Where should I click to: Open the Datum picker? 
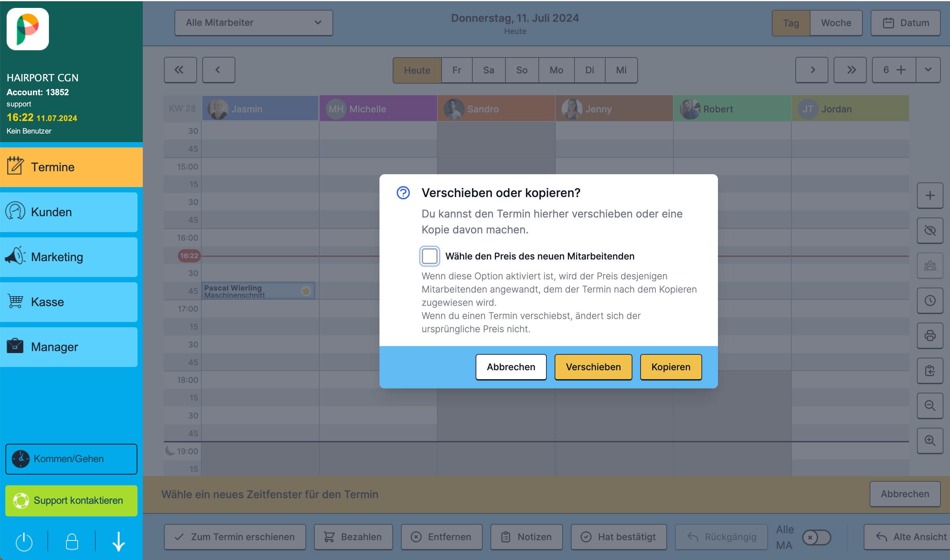pyautogui.click(x=905, y=23)
